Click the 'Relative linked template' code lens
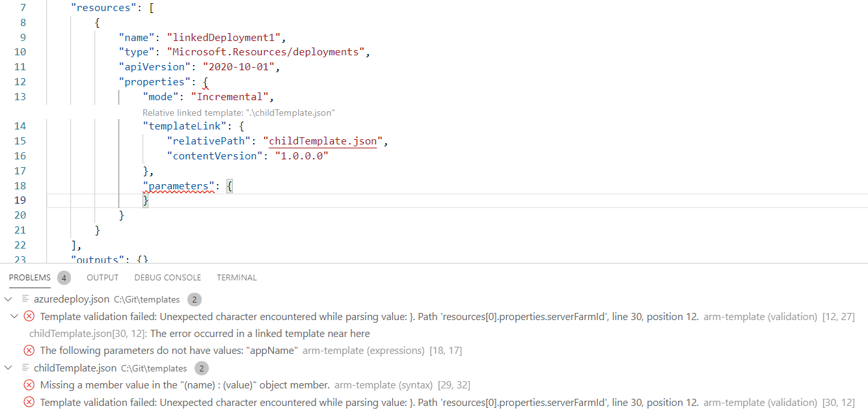The width and height of the screenshot is (868, 417). tap(238, 113)
